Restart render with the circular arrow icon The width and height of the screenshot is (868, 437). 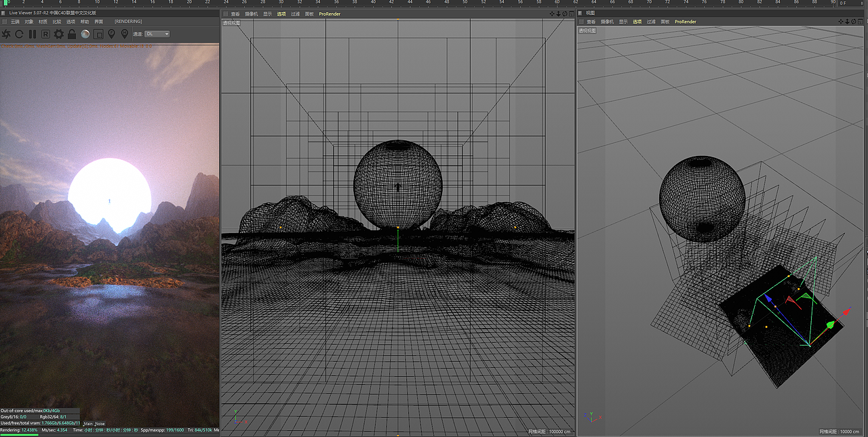pyautogui.click(x=19, y=34)
